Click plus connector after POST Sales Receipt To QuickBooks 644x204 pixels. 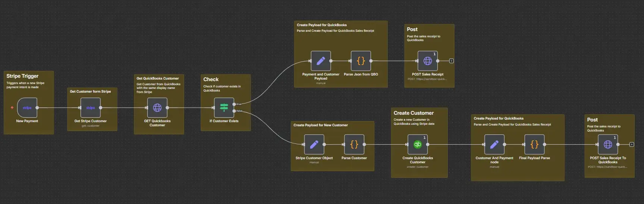[x=632, y=145]
